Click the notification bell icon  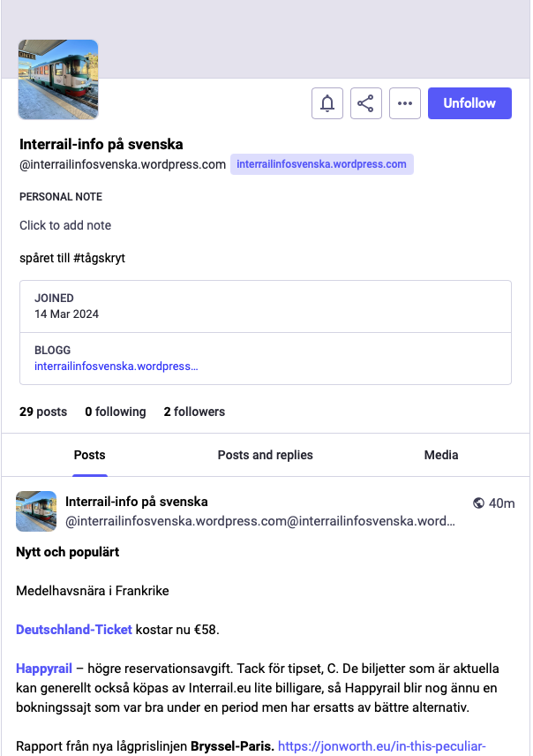tap(327, 103)
